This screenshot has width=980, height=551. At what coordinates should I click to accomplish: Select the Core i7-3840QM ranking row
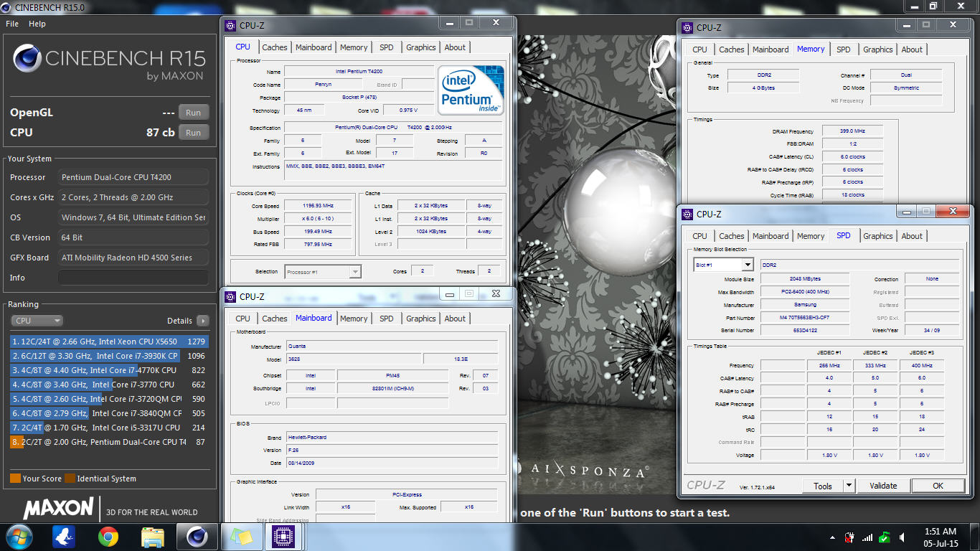(108, 413)
